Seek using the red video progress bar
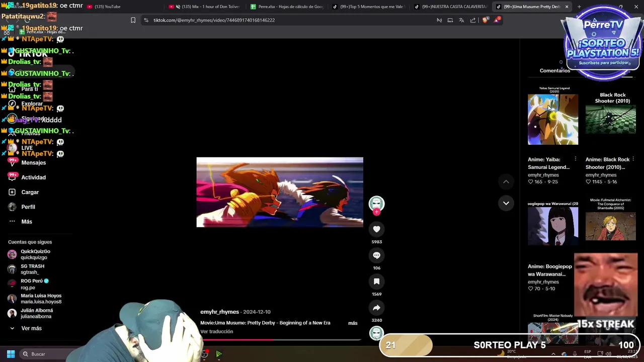Viewport: 644px width, 362px height. coord(280,340)
